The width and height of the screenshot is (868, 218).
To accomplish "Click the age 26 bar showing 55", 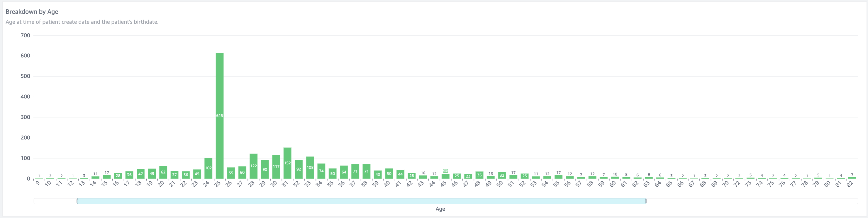I will click(231, 173).
